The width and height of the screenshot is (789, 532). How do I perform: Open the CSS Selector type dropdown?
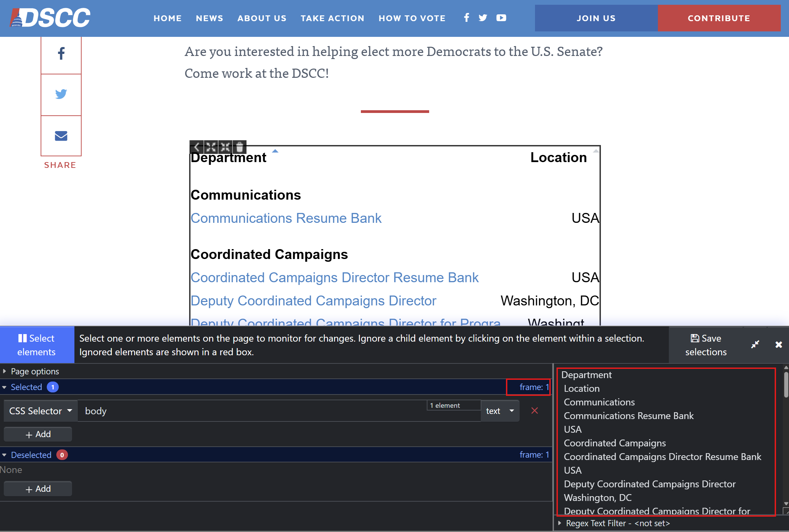point(41,411)
